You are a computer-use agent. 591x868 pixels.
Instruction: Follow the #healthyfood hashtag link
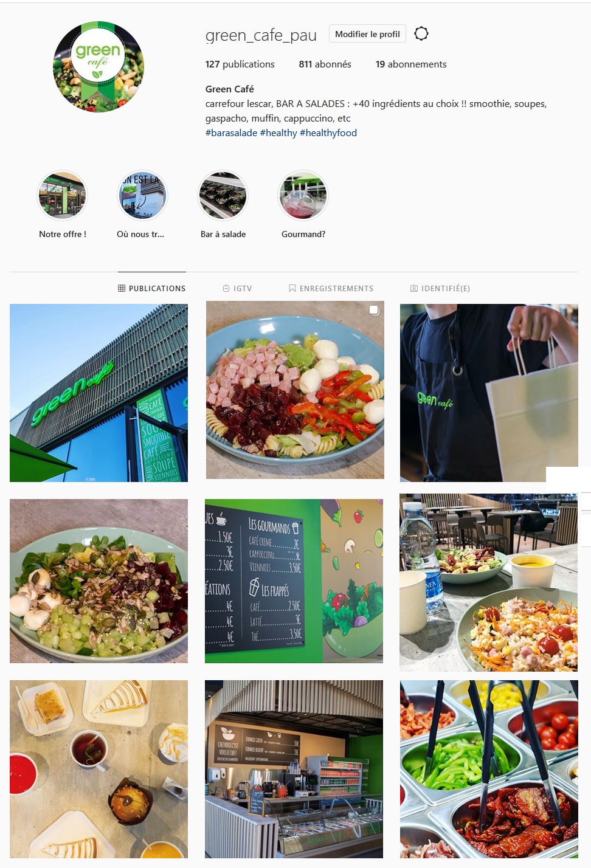[328, 133]
